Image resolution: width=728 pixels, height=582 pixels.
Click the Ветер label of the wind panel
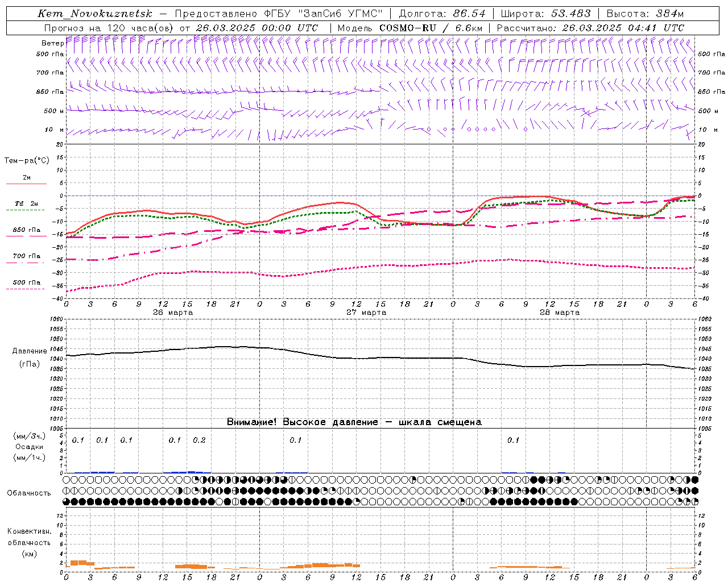pos(52,43)
